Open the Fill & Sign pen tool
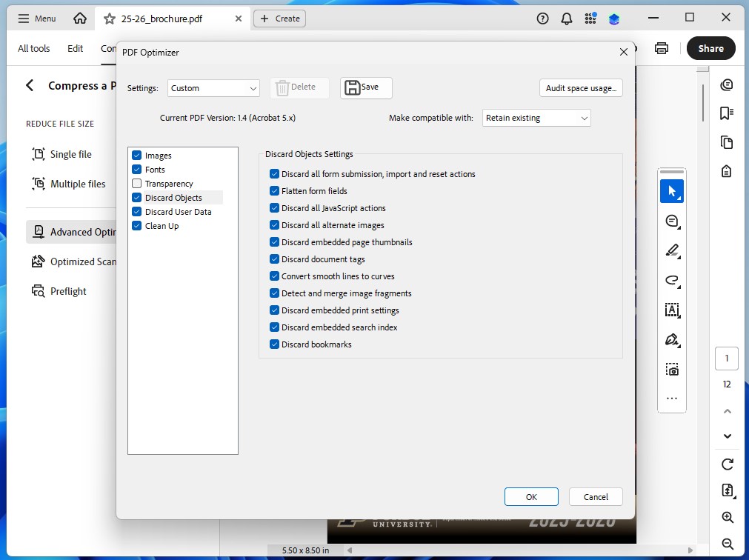This screenshot has height=560, width=749. (x=672, y=339)
